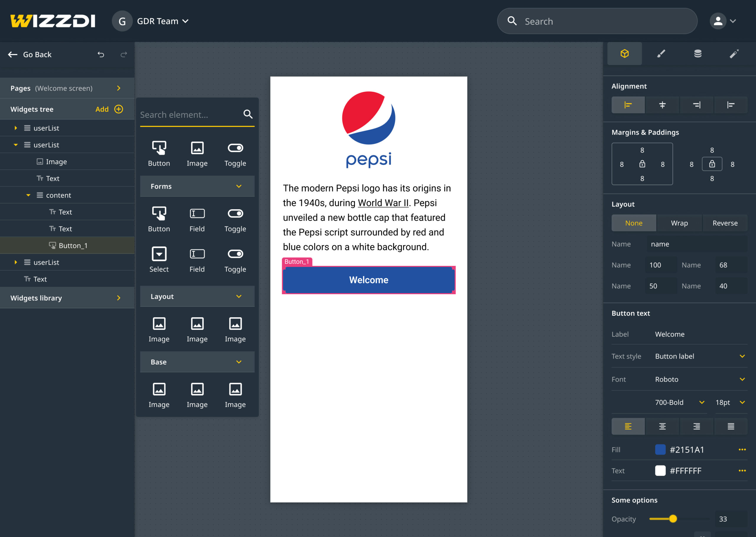Click the Welcome button on the canvas
Viewport: 756px width, 537px height.
click(369, 280)
